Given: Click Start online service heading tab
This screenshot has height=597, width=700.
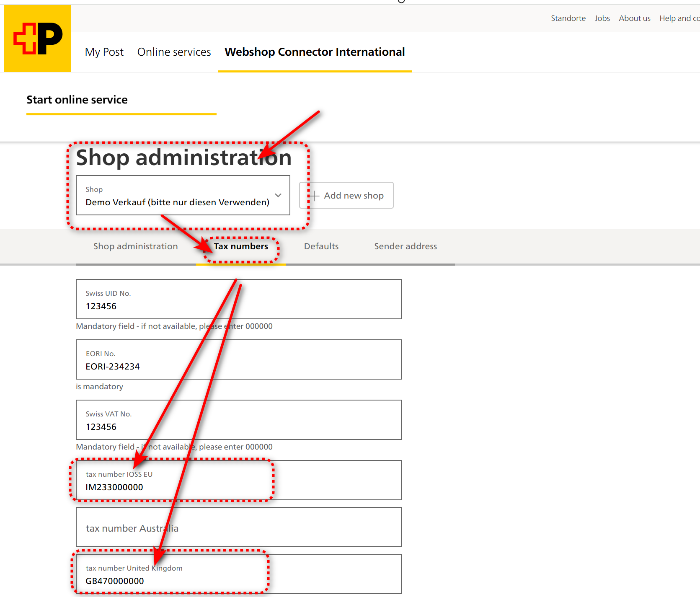Looking at the screenshot, I should 77,100.
